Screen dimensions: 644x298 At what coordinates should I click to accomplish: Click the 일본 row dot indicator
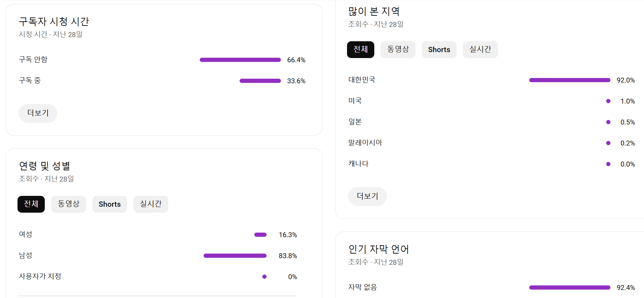click(x=608, y=122)
